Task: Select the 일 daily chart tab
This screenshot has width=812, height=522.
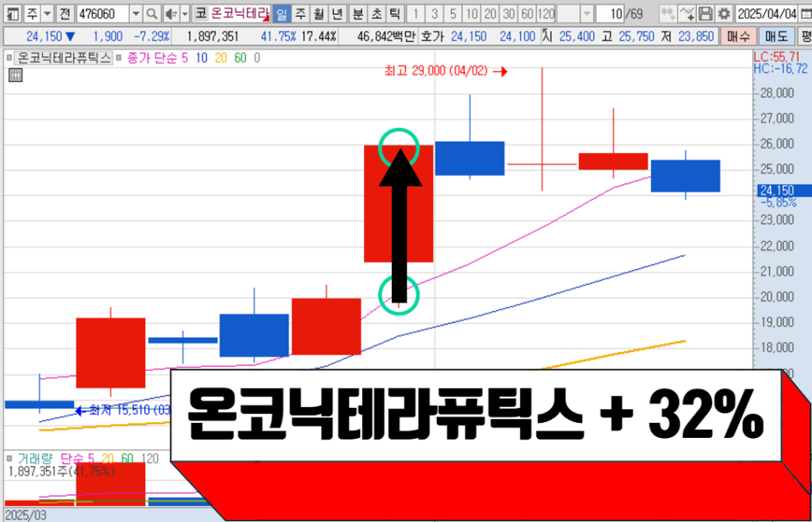Action: pyautogui.click(x=282, y=14)
